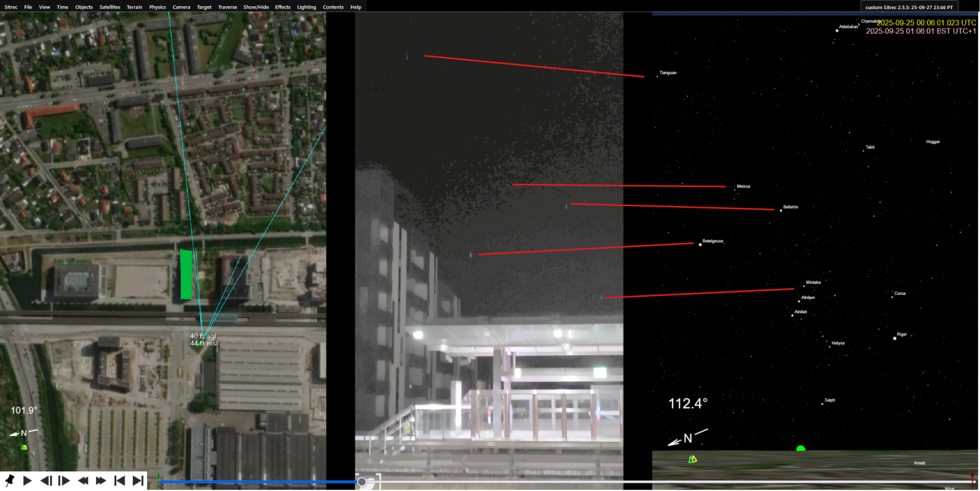The height and width of the screenshot is (491, 980).
Task: Pin the playback controls bar
Action: [x=9, y=481]
